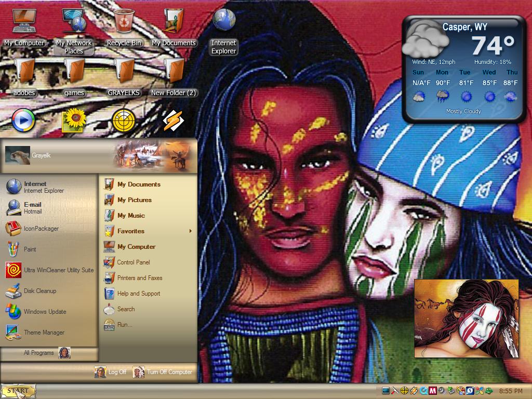532x399 pixels.
Task: Select Thu 88°F forecast in widget
Action: pyautogui.click(x=510, y=87)
